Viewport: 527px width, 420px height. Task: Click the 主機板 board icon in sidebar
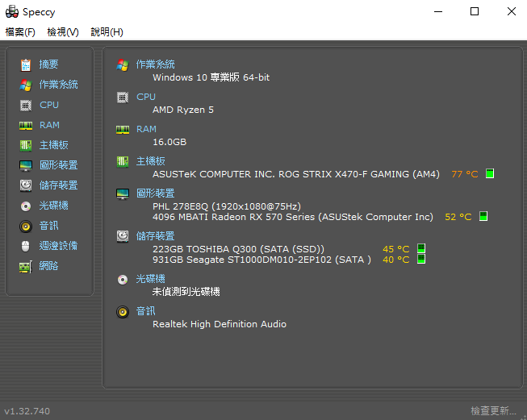coord(26,145)
